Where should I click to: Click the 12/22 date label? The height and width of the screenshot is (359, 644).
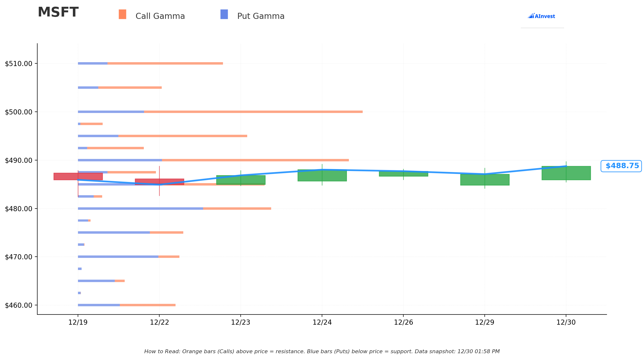click(x=160, y=322)
